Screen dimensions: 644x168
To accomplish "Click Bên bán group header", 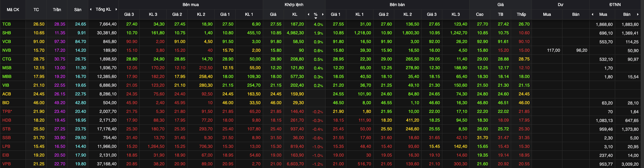I will pos(397,5).
